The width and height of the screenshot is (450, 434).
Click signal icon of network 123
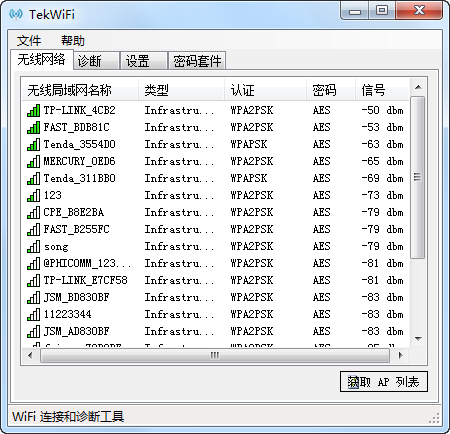(33, 195)
